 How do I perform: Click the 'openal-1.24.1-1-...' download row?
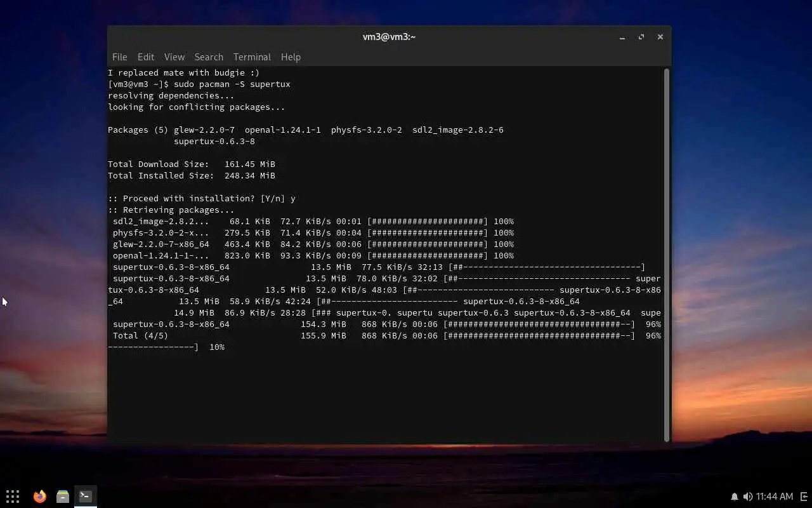pyautogui.click(x=313, y=255)
